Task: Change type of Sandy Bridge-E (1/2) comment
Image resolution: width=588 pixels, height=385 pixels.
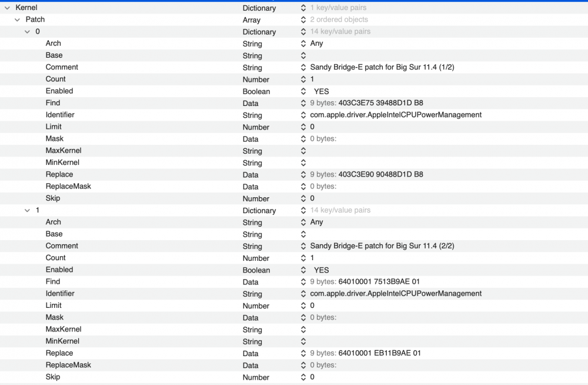Action: tap(303, 68)
